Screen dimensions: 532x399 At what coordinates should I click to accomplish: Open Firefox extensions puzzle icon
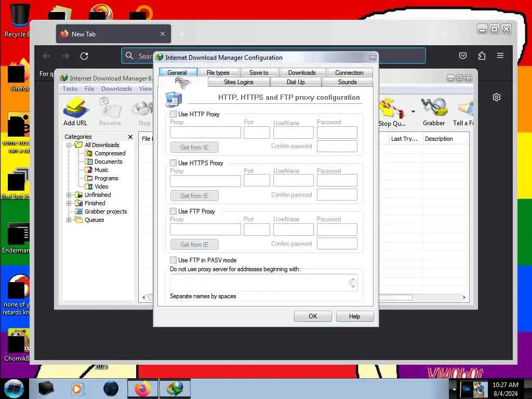[x=482, y=56]
